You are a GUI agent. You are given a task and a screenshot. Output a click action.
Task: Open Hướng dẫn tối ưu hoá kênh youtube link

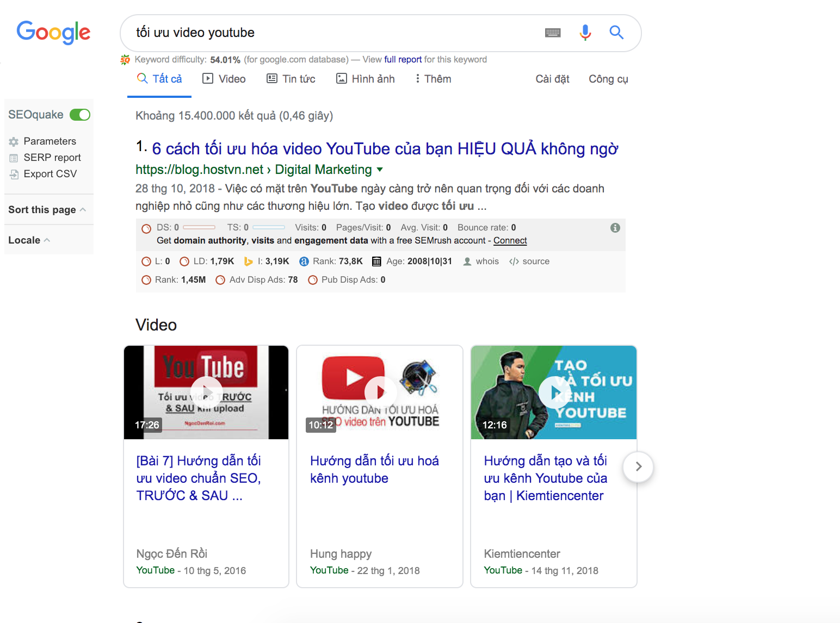[x=374, y=470]
